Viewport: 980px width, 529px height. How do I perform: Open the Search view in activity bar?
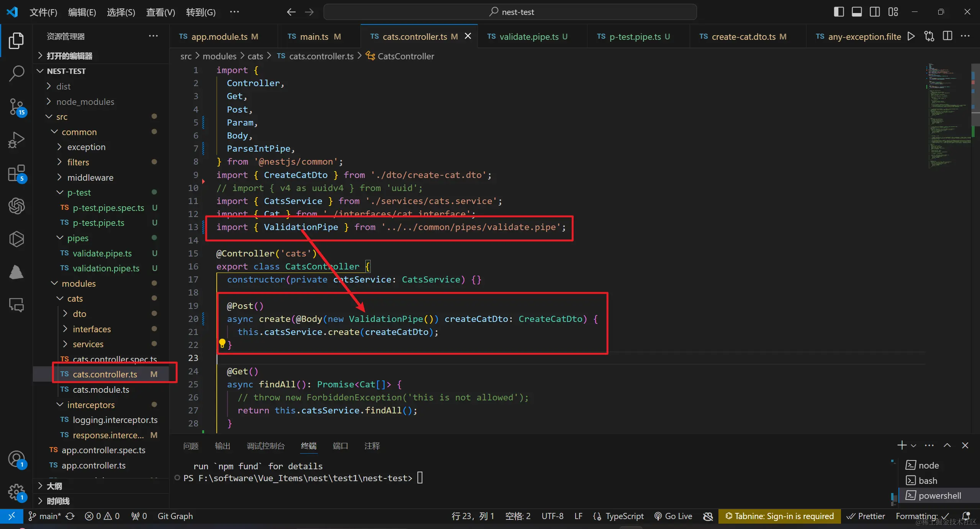coord(16,73)
